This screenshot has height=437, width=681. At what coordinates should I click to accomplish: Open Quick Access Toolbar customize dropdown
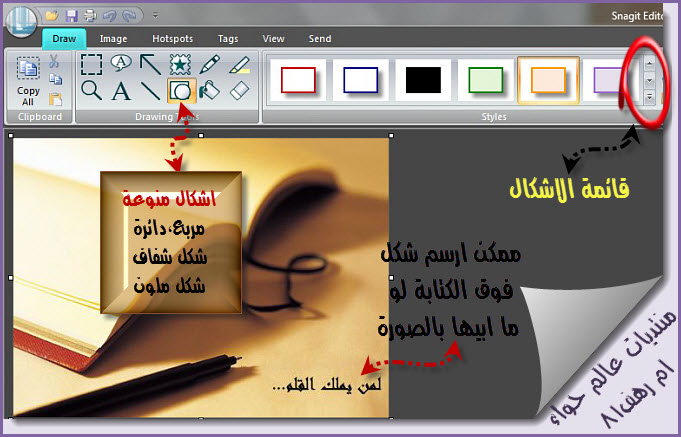(155, 16)
